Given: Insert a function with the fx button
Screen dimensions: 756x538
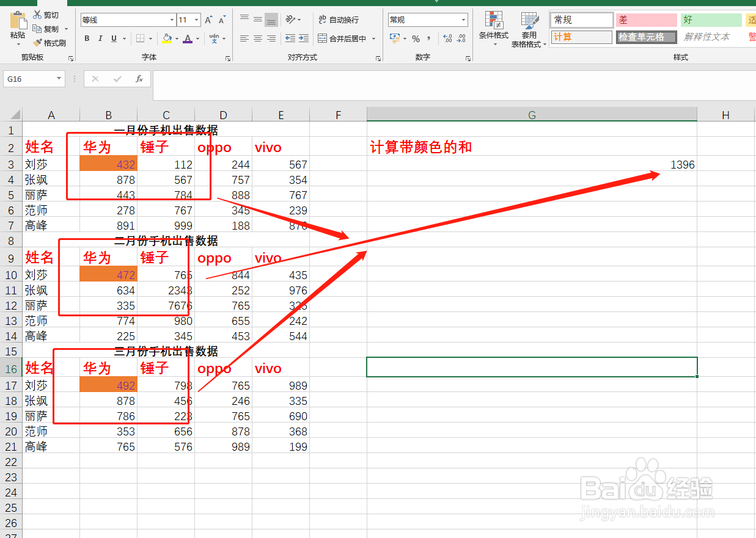Looking at the screenshot, I should (139, 79).
